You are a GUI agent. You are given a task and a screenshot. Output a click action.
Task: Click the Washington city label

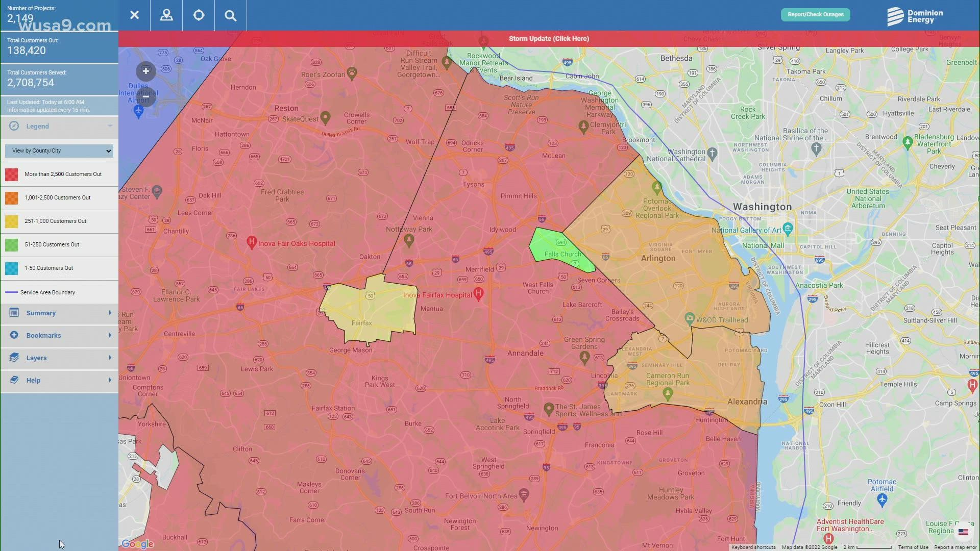coord(763,207)
